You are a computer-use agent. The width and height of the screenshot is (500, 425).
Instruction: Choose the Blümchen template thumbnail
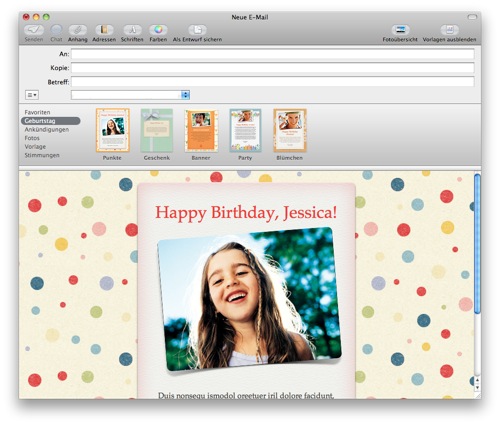(290, 130)
